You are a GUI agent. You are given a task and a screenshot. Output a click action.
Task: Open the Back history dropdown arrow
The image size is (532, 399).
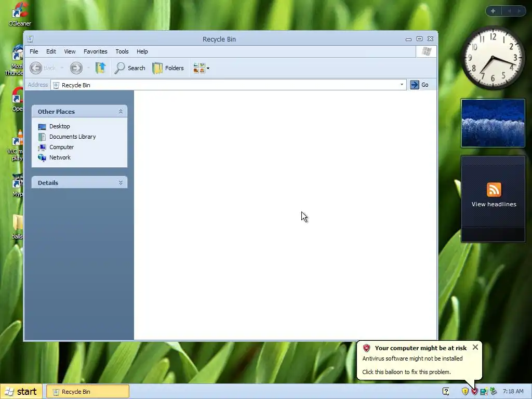[x=62, y=68]
